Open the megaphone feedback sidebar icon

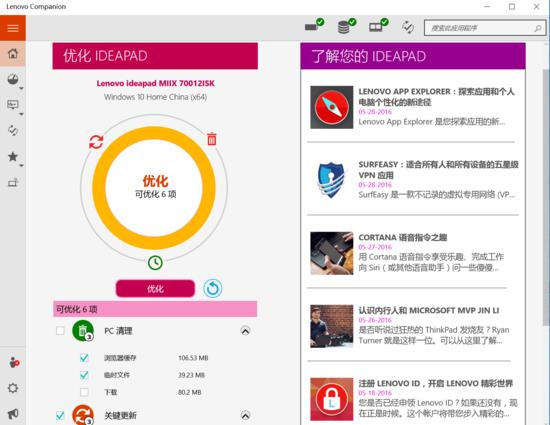[x=13, y=414]
